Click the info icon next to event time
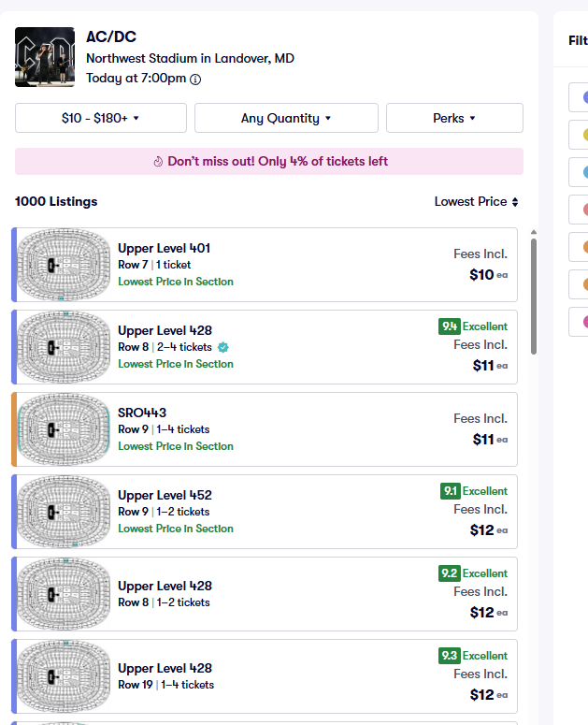This screenshot has height=725, width=588. pyautogui.click(x=195, y=80)
